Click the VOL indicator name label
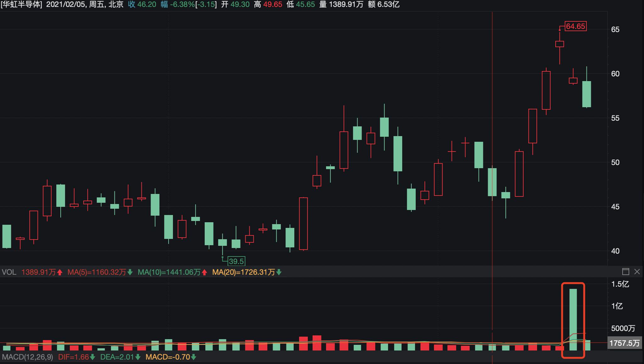Screen dimensions: 644x364 point(9,272)
